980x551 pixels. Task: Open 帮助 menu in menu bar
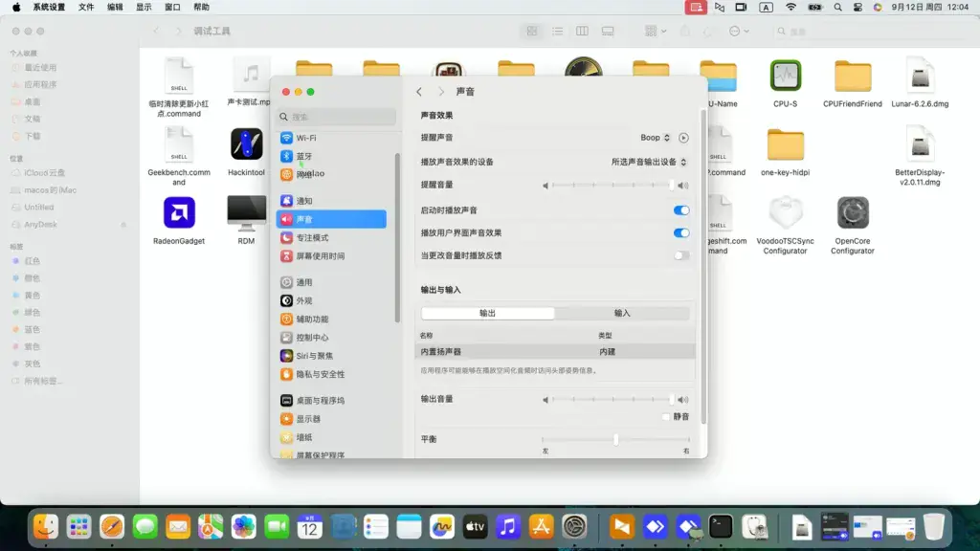(201, 7)
